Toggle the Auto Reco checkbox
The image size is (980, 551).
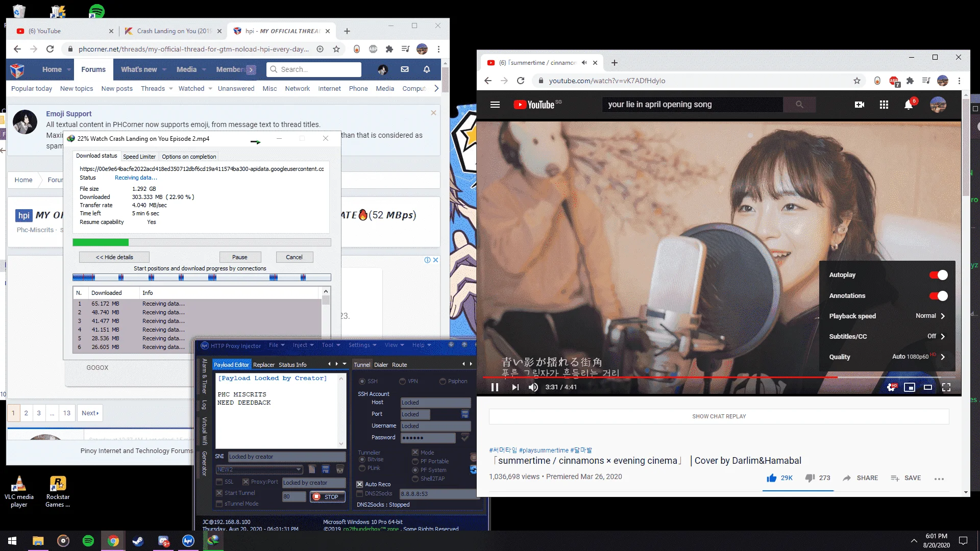point(360,484)
